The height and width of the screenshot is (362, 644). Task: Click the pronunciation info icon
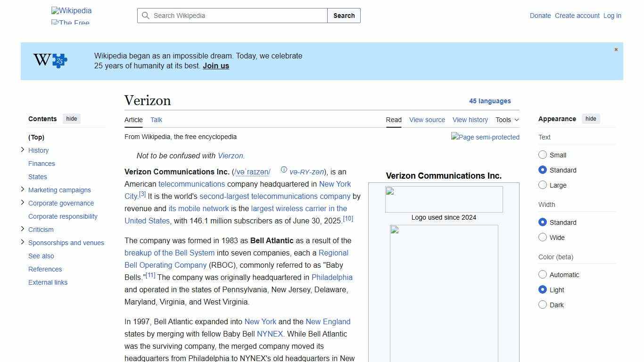click(284, 169)
